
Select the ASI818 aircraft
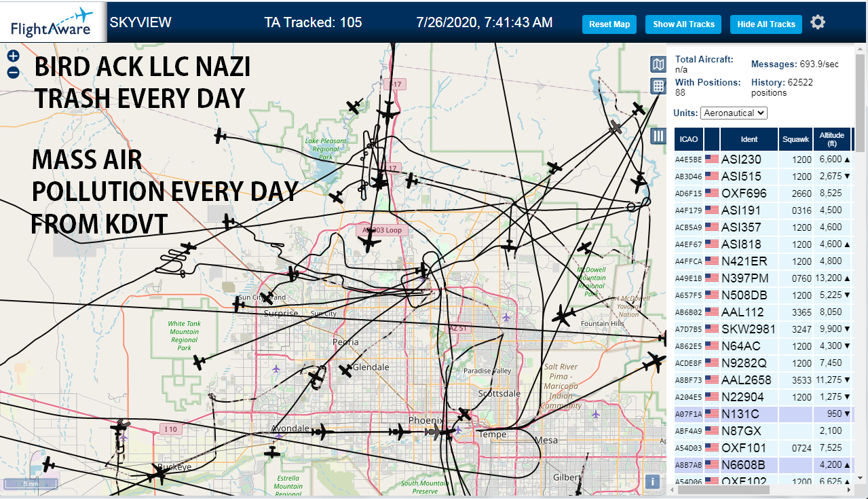coord(763,244)
